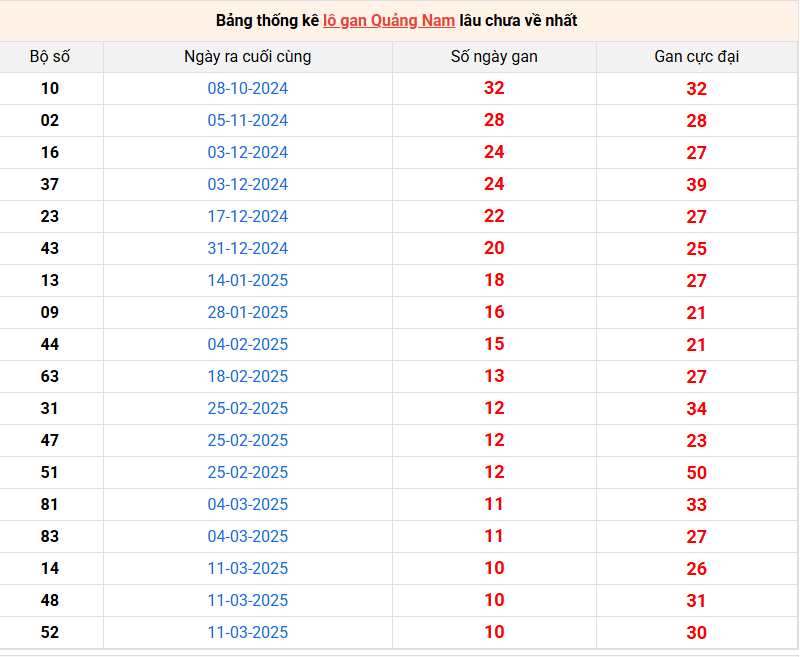
Task: Click date 25-02-2025 in row 51
Action: (x=248, y=473)
